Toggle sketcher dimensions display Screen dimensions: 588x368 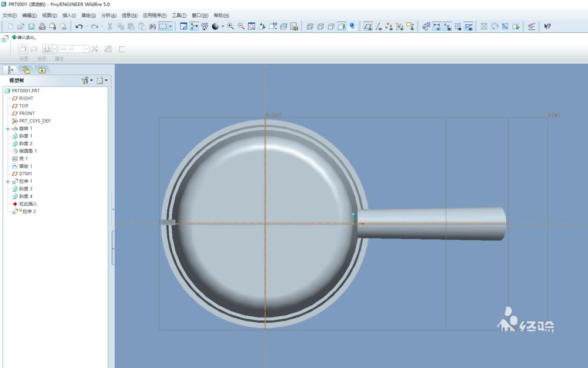tap(437, 26)
